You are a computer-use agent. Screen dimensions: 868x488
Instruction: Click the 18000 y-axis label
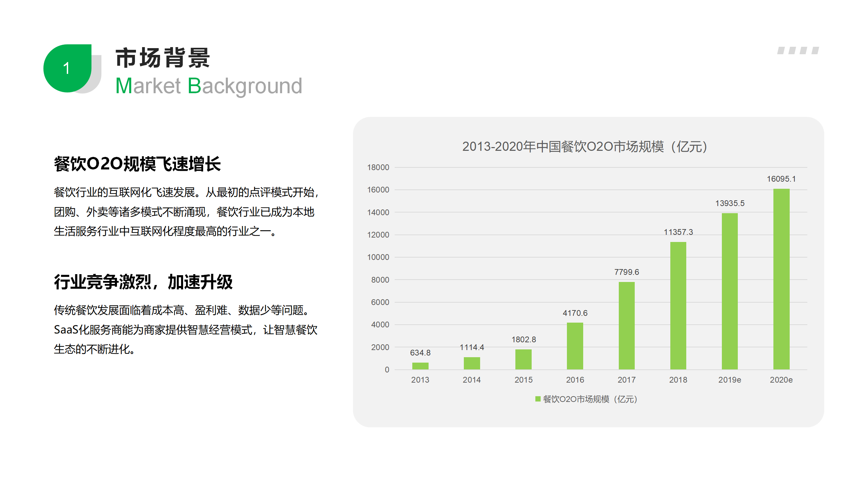(x=378, y=167)
